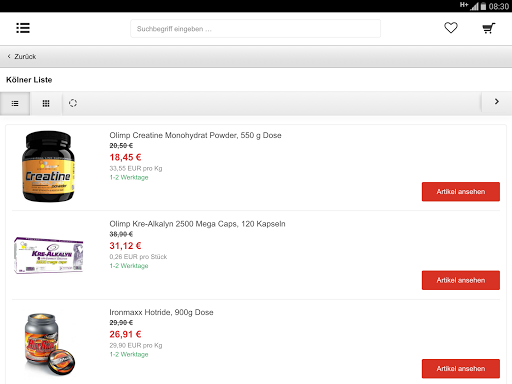The image size is (512, 384).
Task: Open Olimp Creatine Monohydrat Powder title
Action: pos(195,135)
